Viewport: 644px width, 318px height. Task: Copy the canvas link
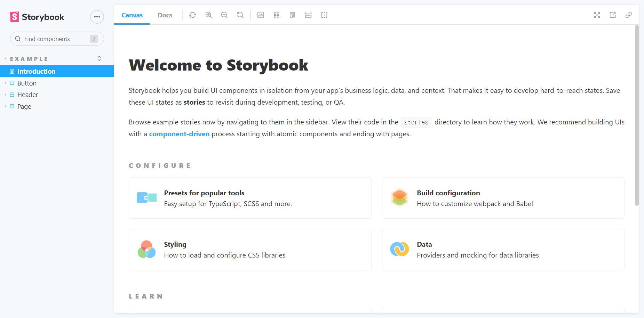629,15
